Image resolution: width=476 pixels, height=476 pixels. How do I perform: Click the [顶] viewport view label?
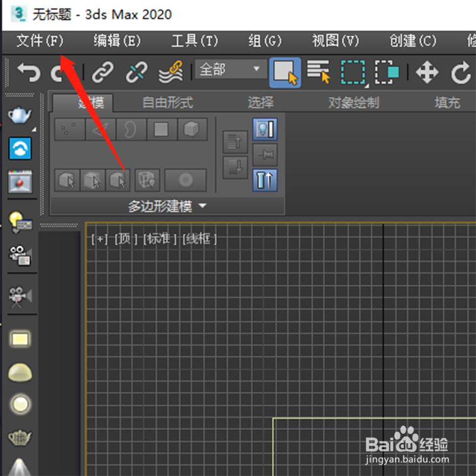pos(126,239)
